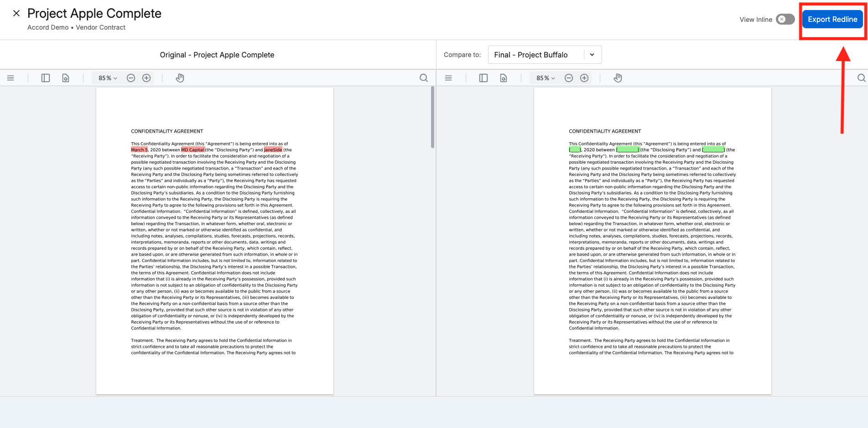Zoom in the original document

[146, 78]
